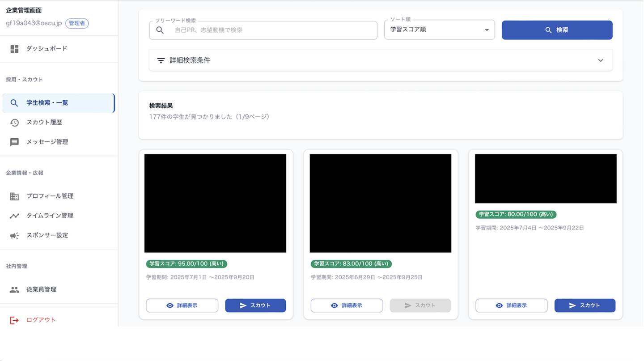Click the red logout icon

click(x=14, y=320)
